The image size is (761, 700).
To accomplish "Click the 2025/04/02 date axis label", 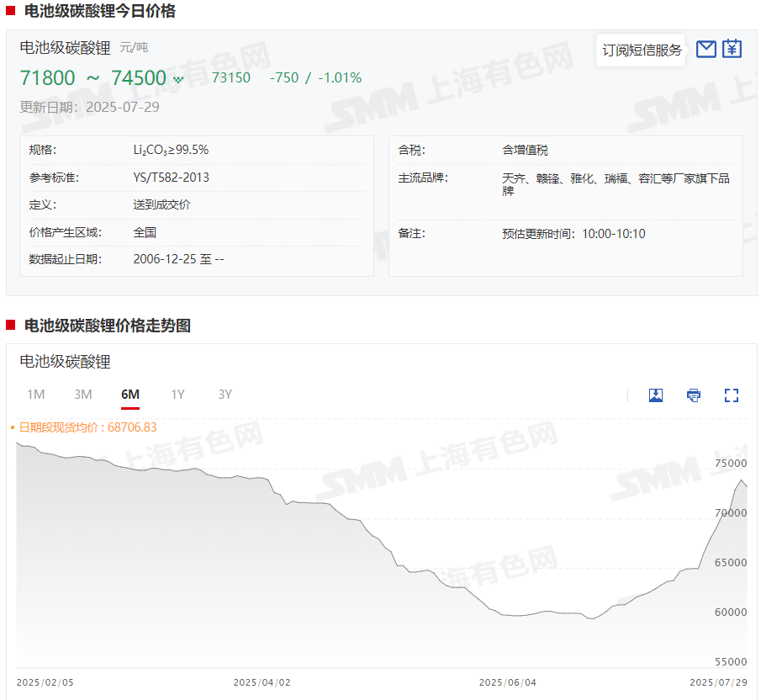I will pyautogui.click(x=262, y=682).
